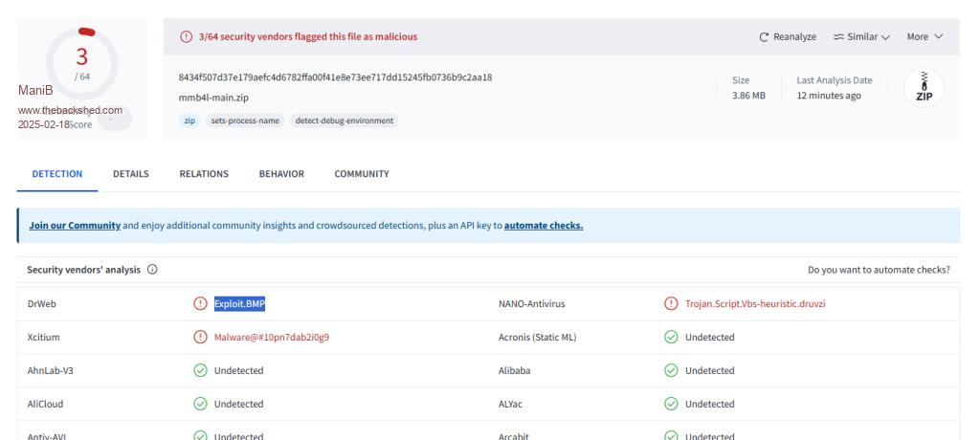Image resolution: width=980 pixels, height=440 pixels.
Task: Click the red alert icon in DrWeb row
Action: coord(200,304)
